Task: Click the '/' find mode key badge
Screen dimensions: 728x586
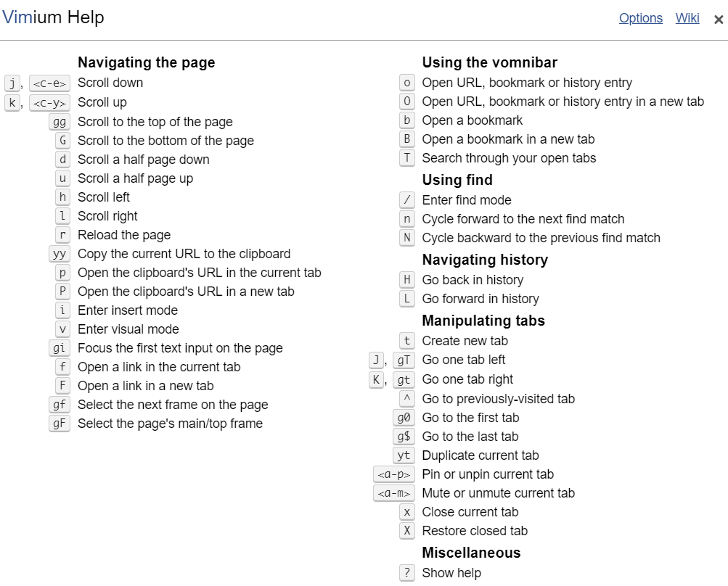Action: click(407, 200)
